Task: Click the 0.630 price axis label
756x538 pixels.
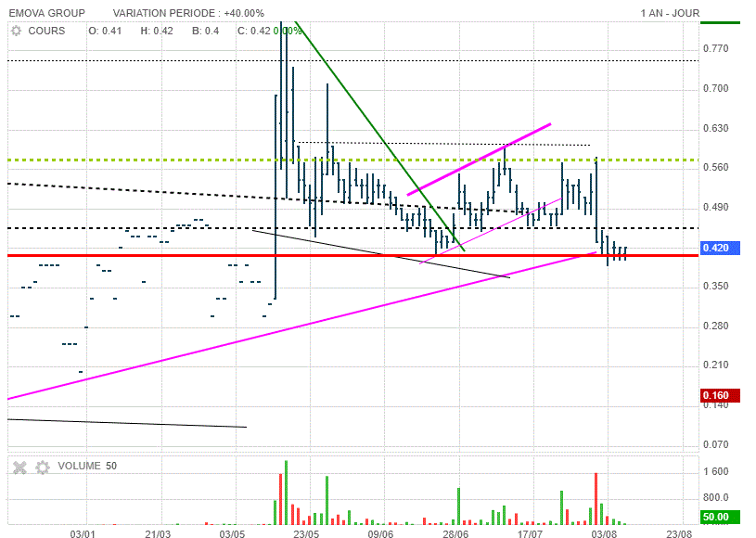Action: tap(715, 128)
